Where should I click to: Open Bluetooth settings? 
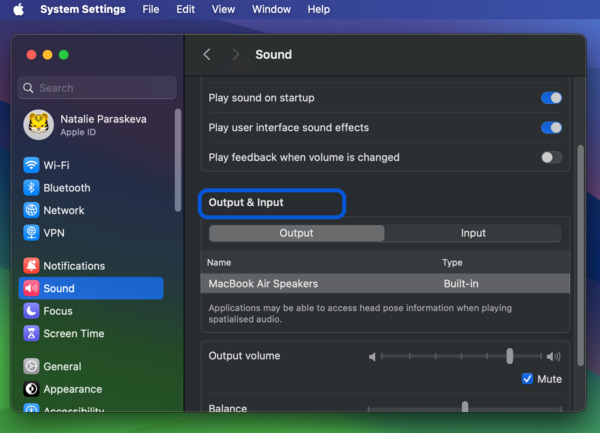pos(91,188)
